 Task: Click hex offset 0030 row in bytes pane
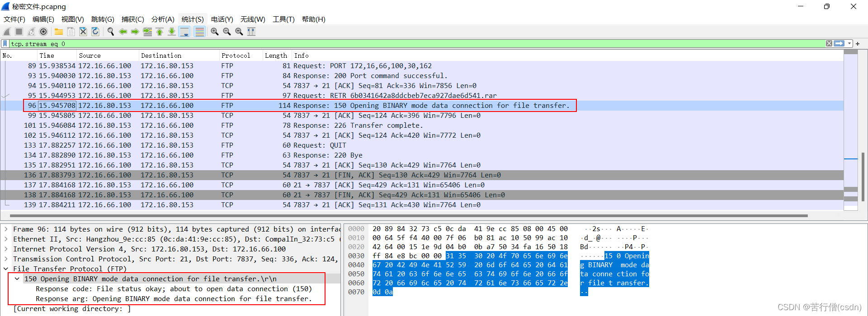click(356, 256)
